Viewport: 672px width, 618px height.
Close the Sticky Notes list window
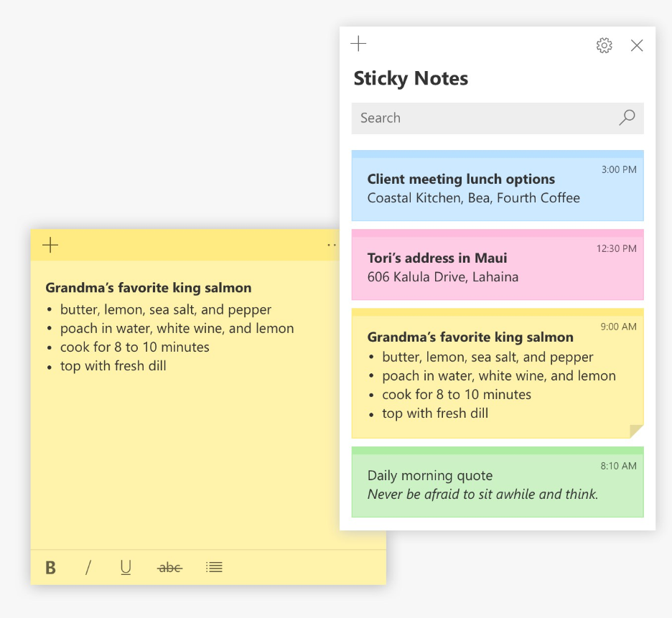click(637, 45)
